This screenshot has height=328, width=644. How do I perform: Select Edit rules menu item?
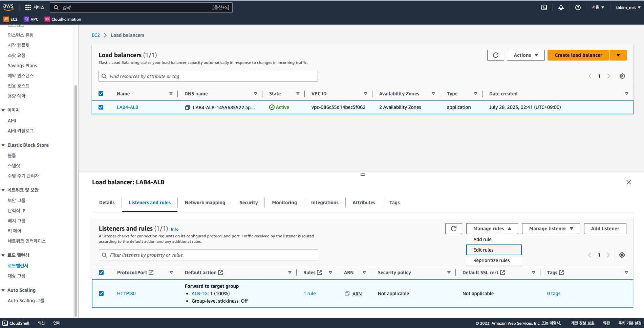point(494,250)
